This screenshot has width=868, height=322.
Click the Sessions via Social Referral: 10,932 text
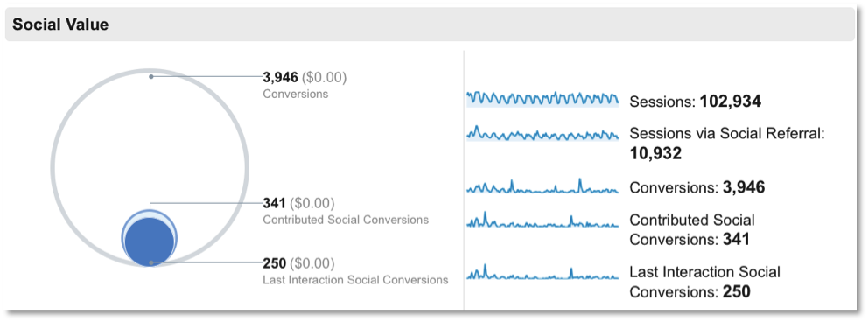coord(727,143)
